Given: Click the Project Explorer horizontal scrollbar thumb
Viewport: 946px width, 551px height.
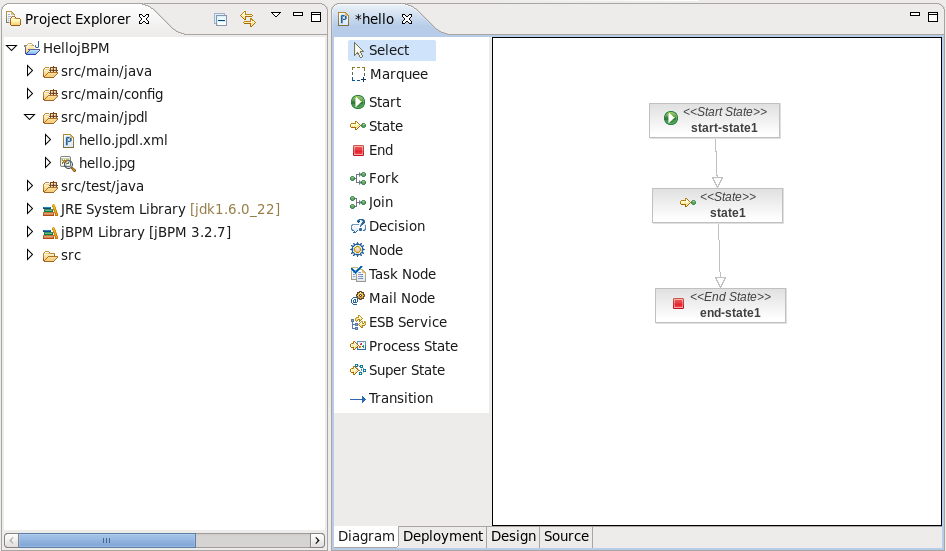Looking at the screenshot, I should [107, 540].
